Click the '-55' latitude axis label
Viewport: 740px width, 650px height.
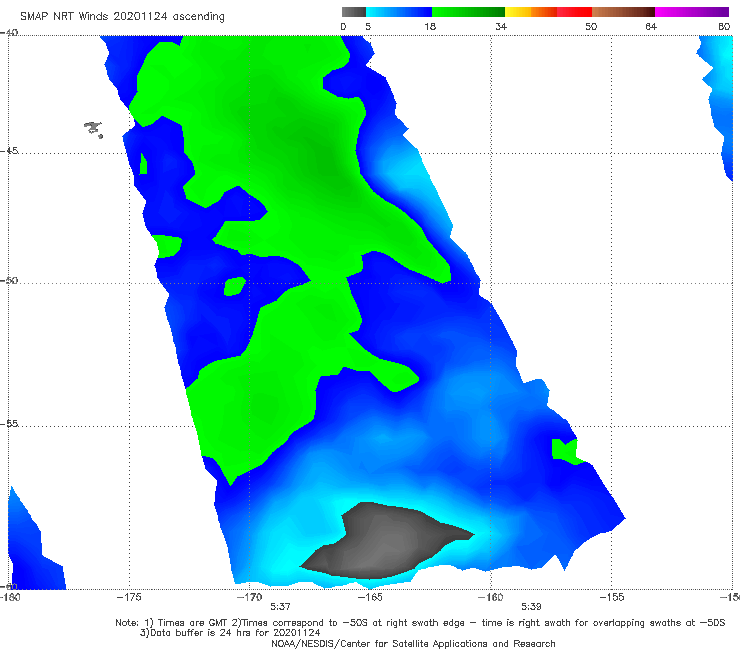pos(9,423)
